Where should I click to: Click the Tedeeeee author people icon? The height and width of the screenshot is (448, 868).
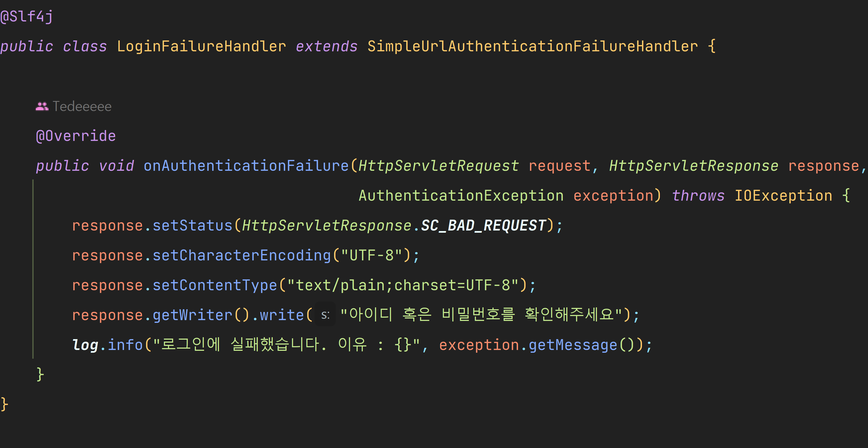point(42,106)
